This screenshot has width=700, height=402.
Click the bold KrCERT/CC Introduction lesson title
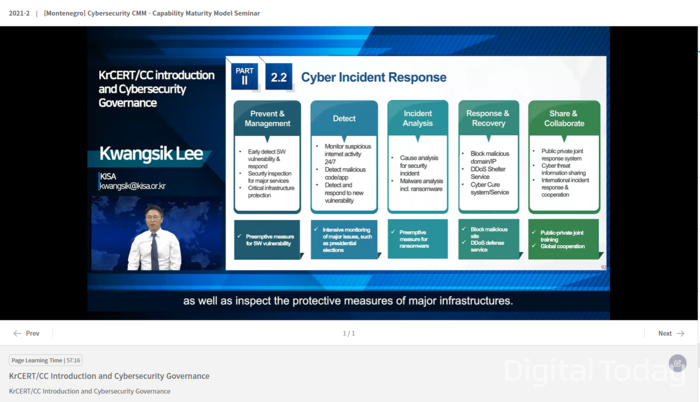[109, 376]
